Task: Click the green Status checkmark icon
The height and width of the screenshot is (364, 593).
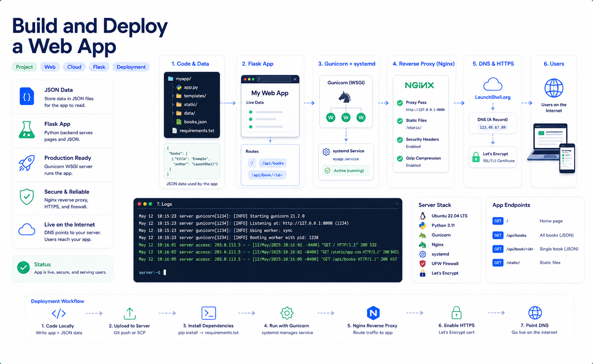Action: coord(23,267)
